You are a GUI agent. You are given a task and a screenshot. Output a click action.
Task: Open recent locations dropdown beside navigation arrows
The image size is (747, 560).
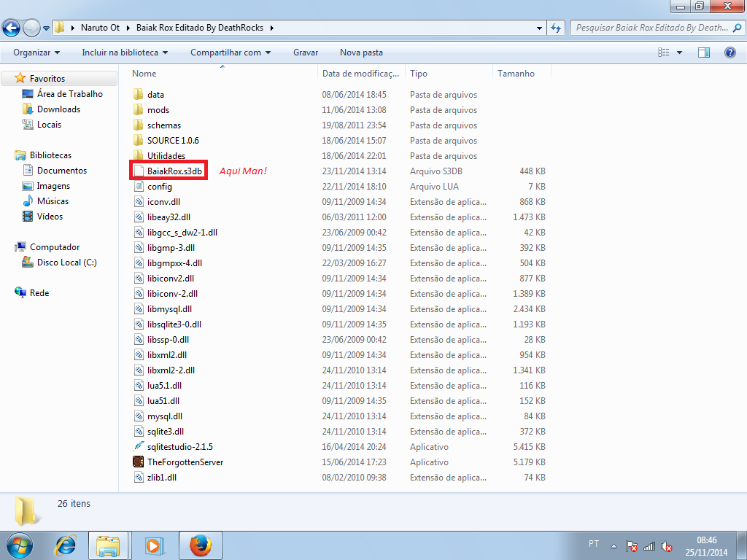coord(46,28)
